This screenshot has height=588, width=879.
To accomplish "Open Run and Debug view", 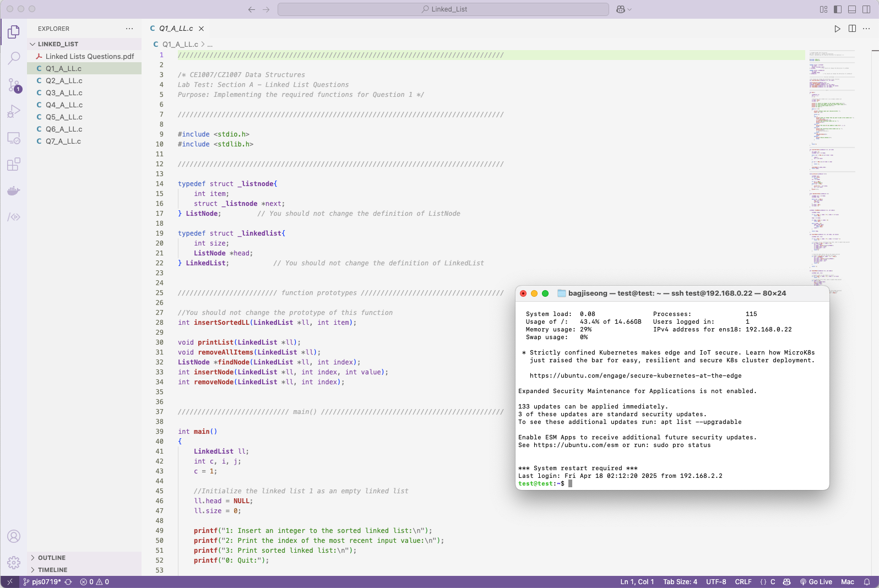I will pos(14,111).
